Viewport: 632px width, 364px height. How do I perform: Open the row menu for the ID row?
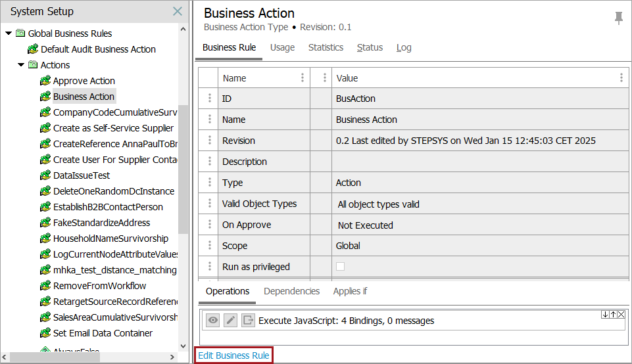(210, 99)
